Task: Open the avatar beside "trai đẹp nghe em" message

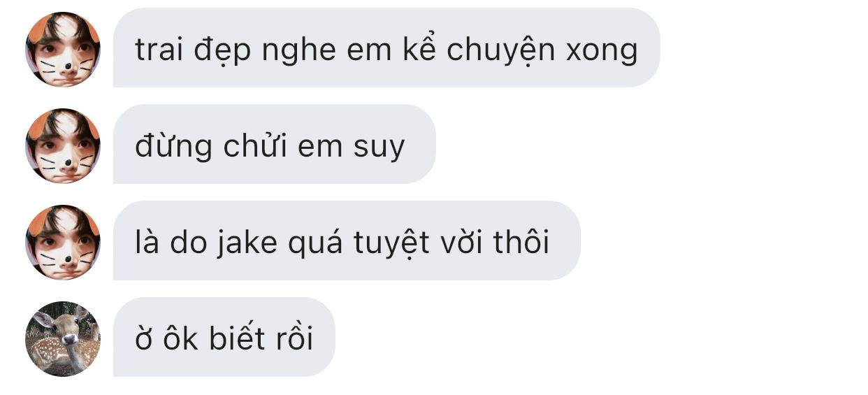Action: [63, 49]
